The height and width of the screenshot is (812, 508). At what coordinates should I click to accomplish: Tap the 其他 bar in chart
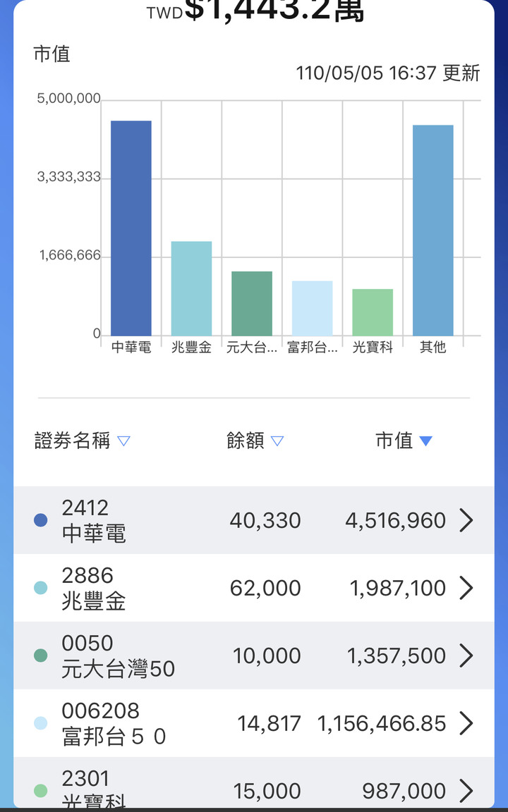coord(433,230)
